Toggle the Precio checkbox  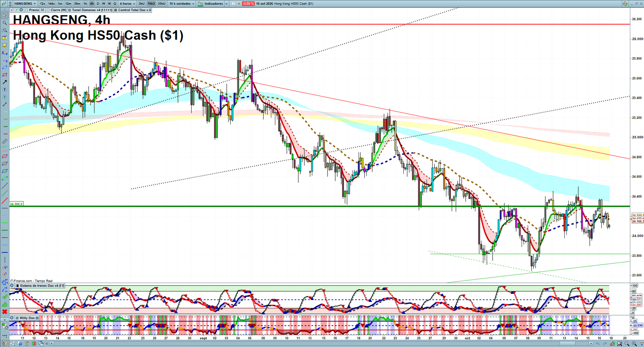click(26, 10)
